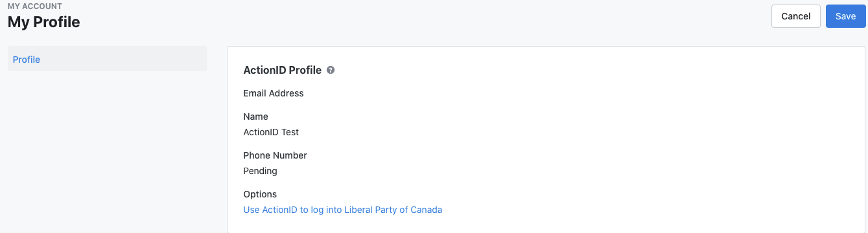Open the Profile sidebar tab

pos(27,60)
